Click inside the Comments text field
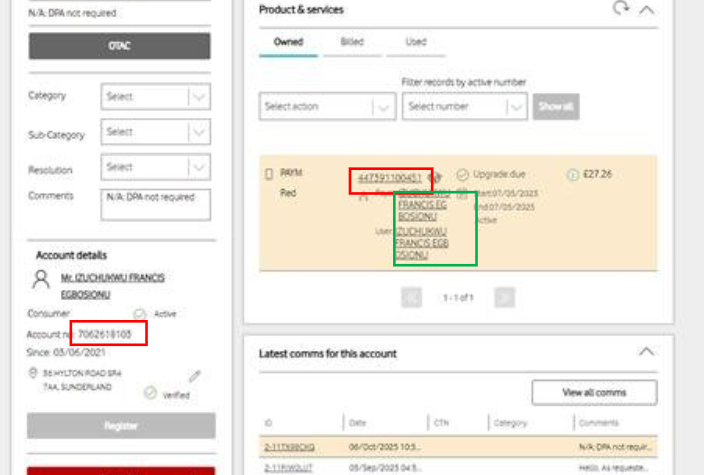 point(155,203)
